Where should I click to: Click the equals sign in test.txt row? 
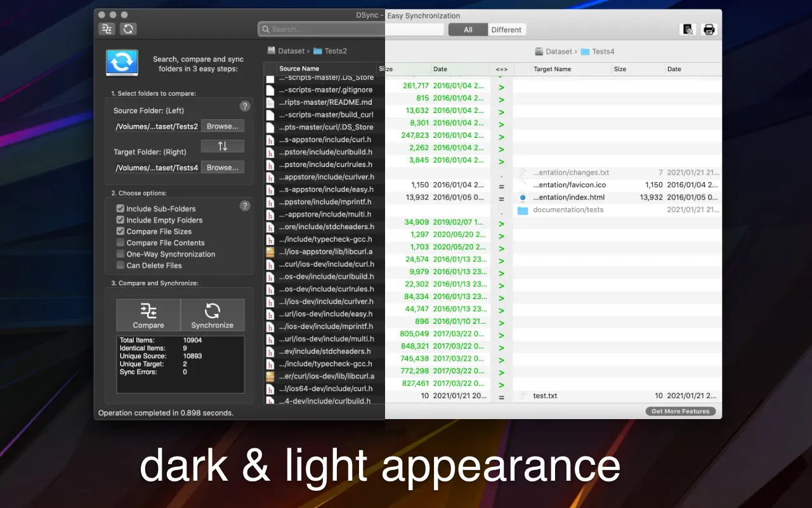click(501, 397)
